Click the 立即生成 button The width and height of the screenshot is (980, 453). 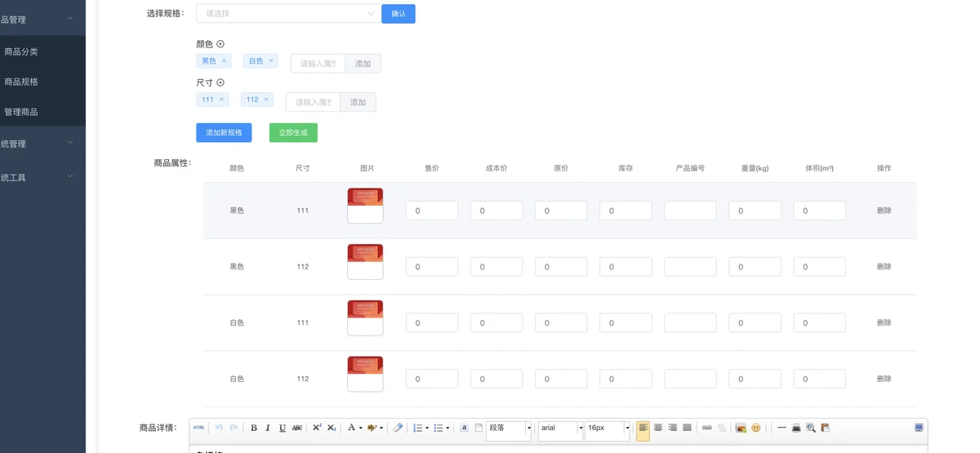(x=293, y=132)
